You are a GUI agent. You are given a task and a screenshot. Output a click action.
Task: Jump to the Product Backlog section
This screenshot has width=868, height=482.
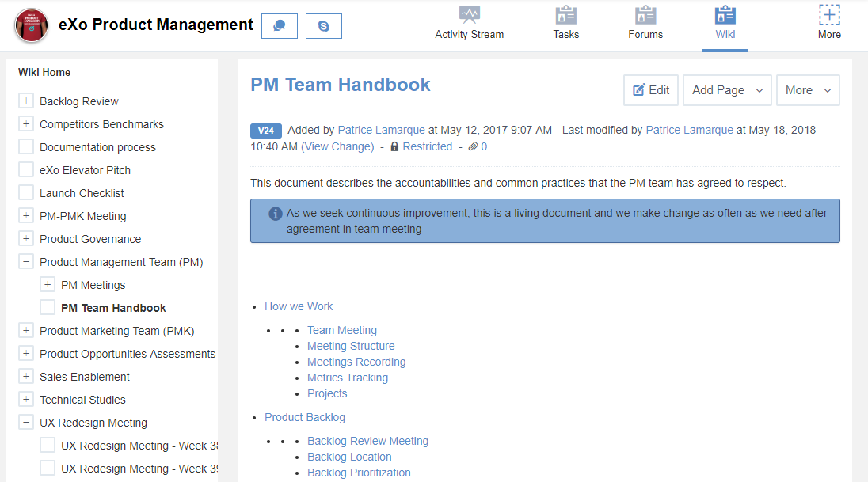pyautogui.click(x=304, y=417)
